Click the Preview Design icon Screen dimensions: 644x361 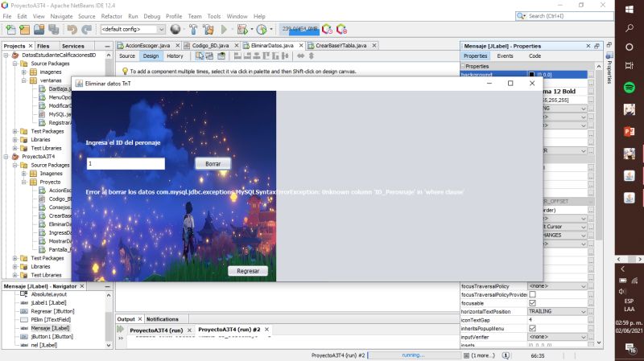[221, 55]
